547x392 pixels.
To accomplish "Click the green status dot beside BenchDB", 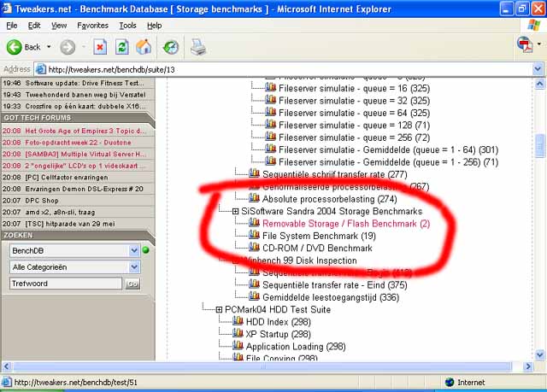I will [x=146, y=250].
